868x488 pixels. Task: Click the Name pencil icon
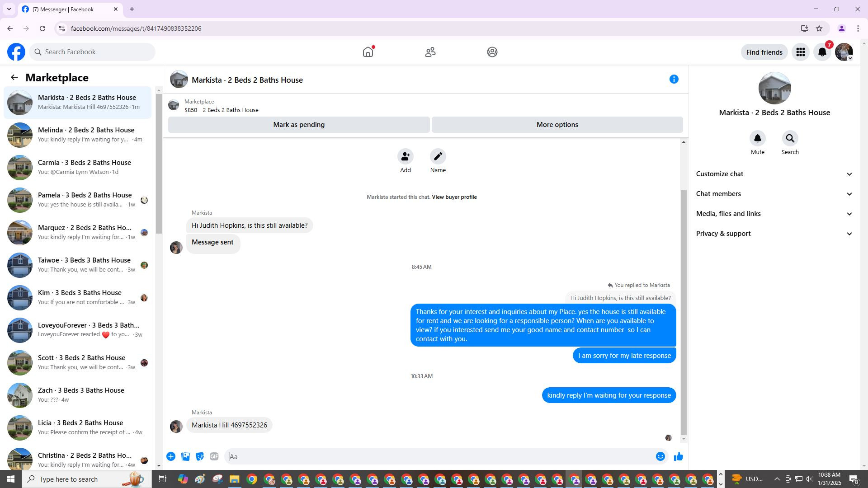click(438, 156)
